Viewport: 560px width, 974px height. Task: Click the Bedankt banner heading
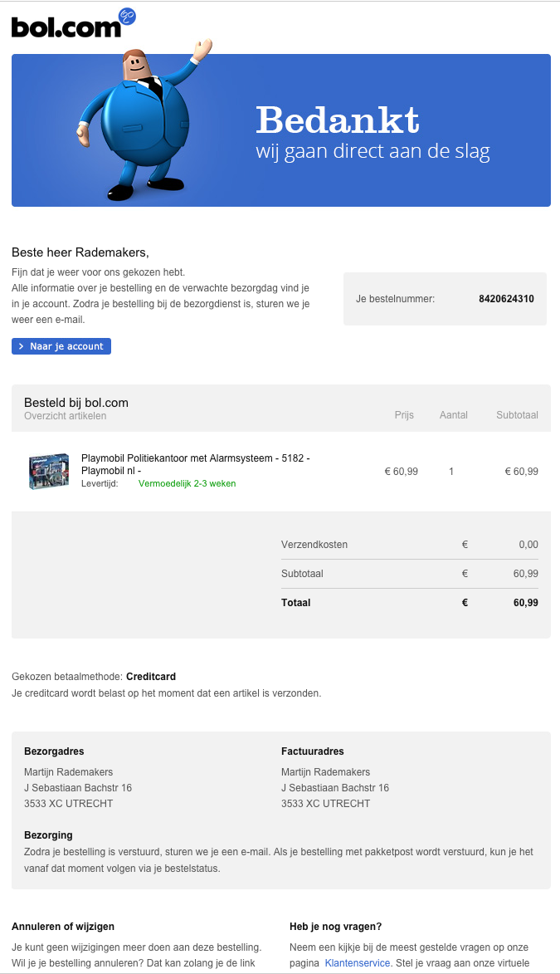338,120
